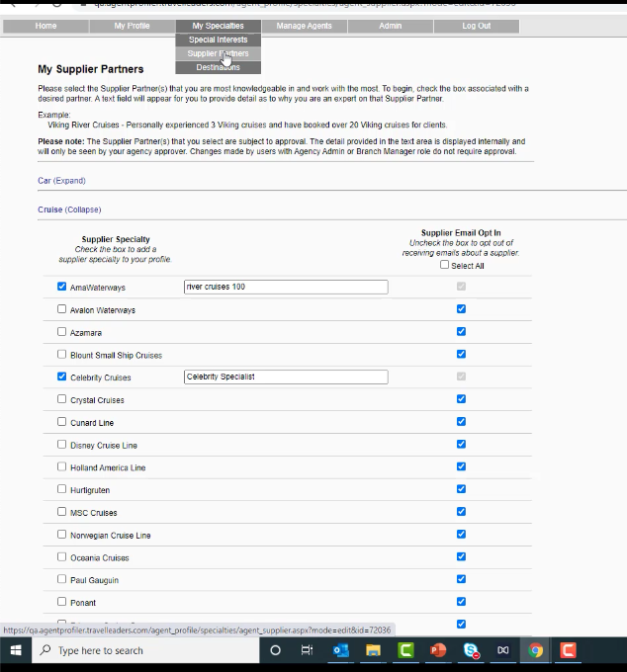Tick the Select All email opt-in checkbox
This screenshot has width=627, height=672.
444,265
